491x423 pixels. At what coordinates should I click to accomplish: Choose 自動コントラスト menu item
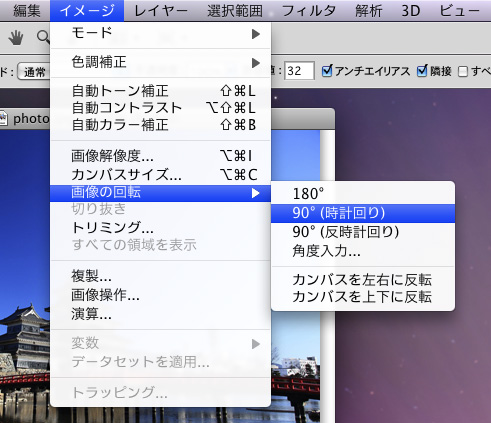coord(160,108)
